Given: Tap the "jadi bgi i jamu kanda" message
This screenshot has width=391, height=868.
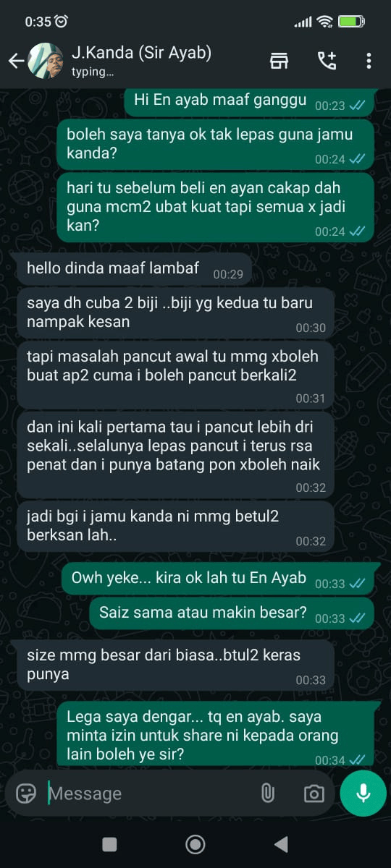Looking at the screenshot, I should pyautogui.click(x=175, y=527).
